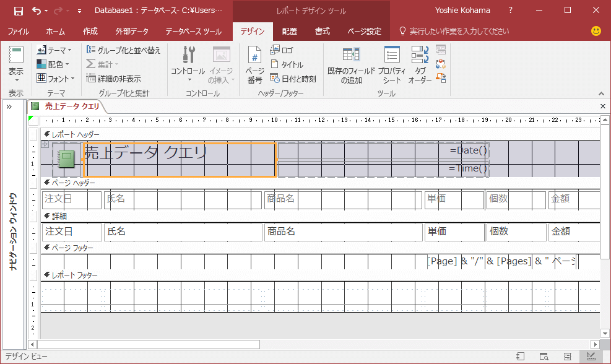
Task: Open the コントロール gallery dropdown
Action: (188, 64)
